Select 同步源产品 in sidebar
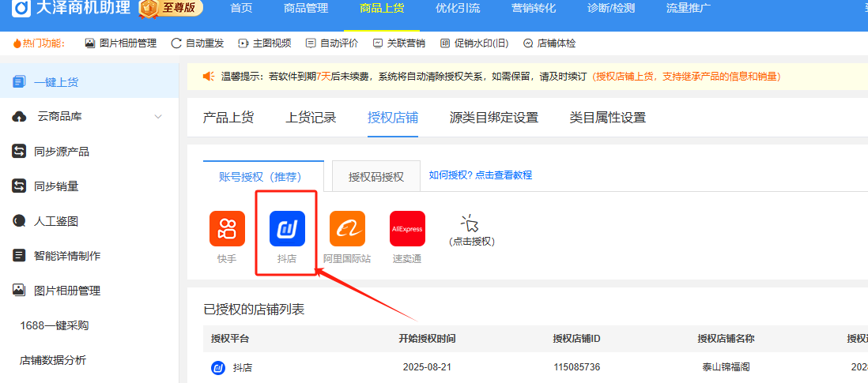Image resolution: width=868 pixels, height=383 pixels. pos(62,152)
